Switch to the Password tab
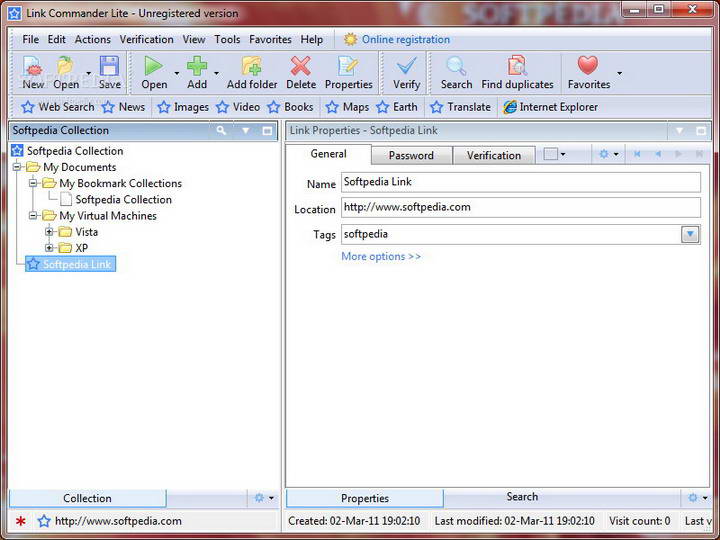 click(x=411, y=155)
